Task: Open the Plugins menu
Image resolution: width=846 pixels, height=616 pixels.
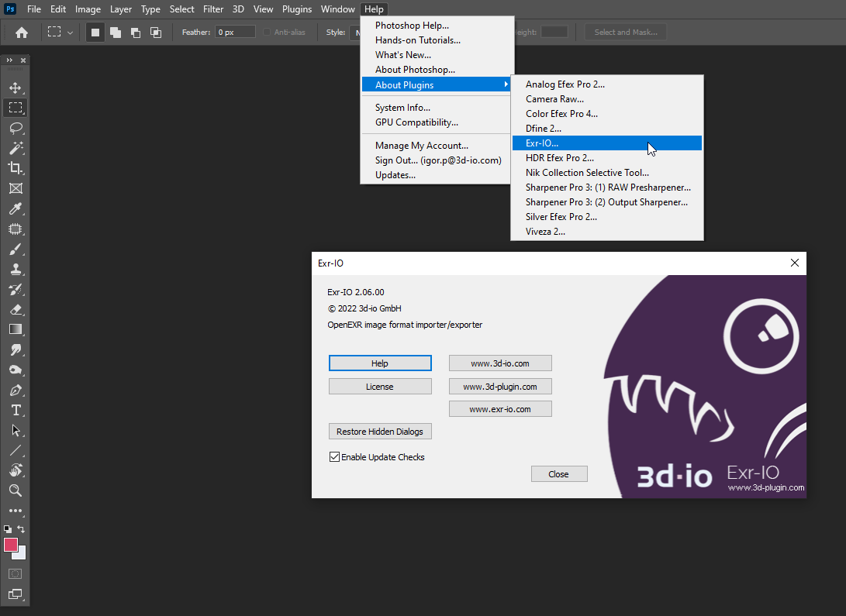Action: [x=297, y=9]
